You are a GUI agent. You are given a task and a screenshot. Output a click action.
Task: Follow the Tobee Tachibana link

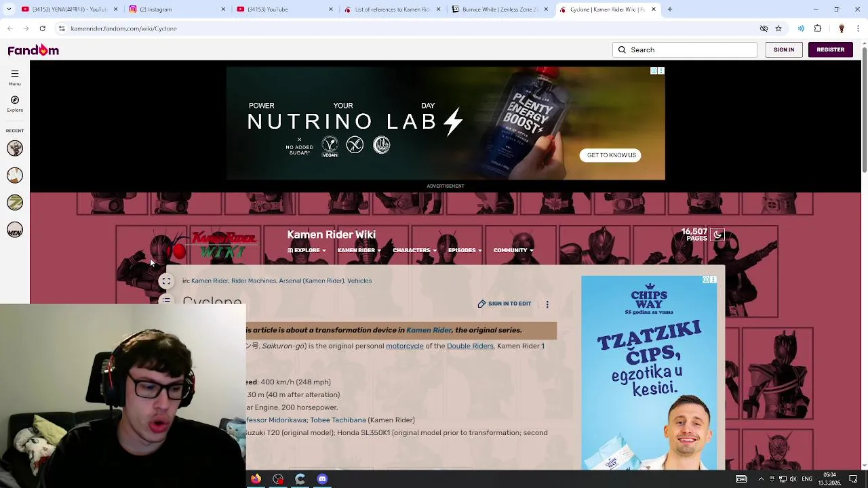click(338, 420)
